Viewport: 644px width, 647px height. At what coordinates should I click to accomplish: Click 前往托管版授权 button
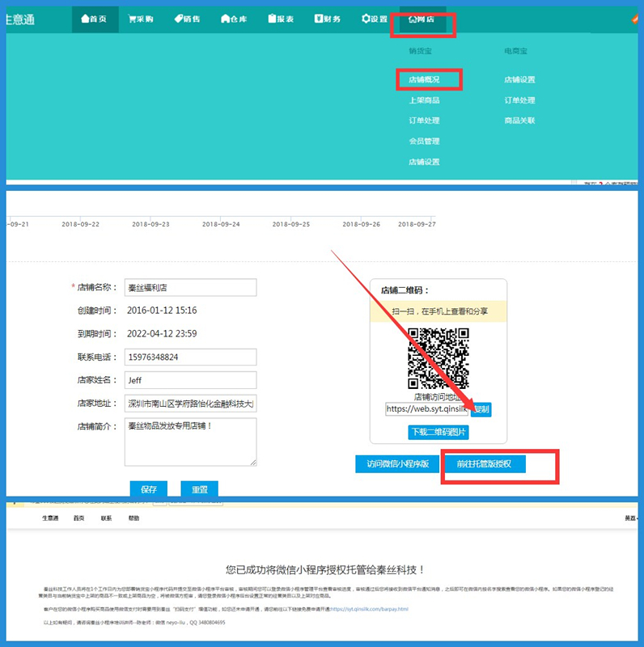point(485,463)
